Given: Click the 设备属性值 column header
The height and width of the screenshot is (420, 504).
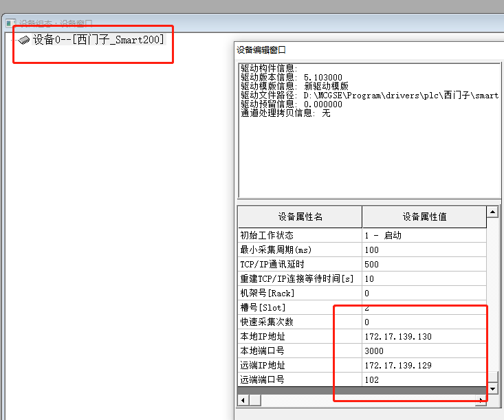Looking at the screenshot, I should pos(424,217).
